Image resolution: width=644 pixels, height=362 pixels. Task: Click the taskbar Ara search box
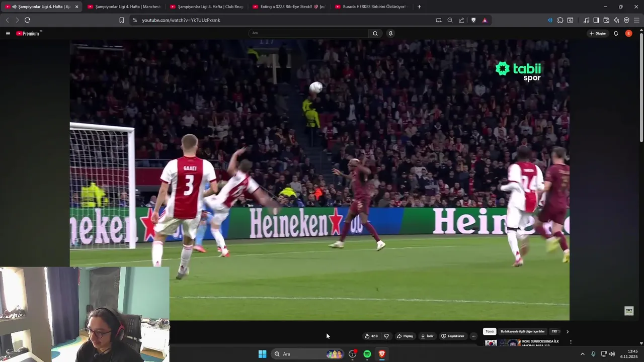click(x=307, y=354)
